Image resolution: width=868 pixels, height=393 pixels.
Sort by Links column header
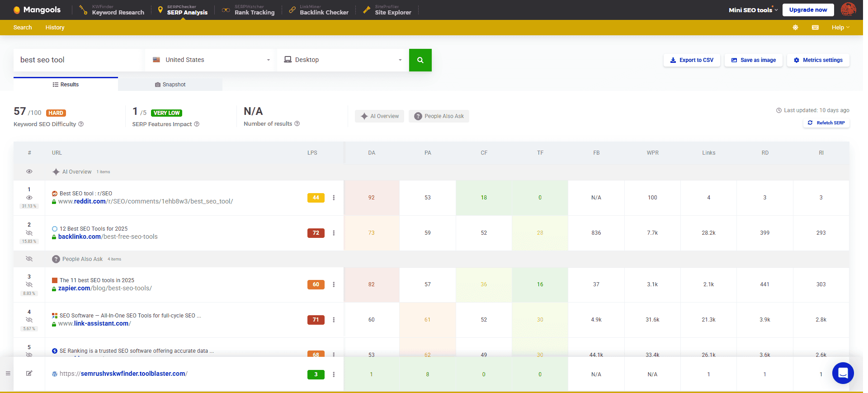[x=709, y=153]
